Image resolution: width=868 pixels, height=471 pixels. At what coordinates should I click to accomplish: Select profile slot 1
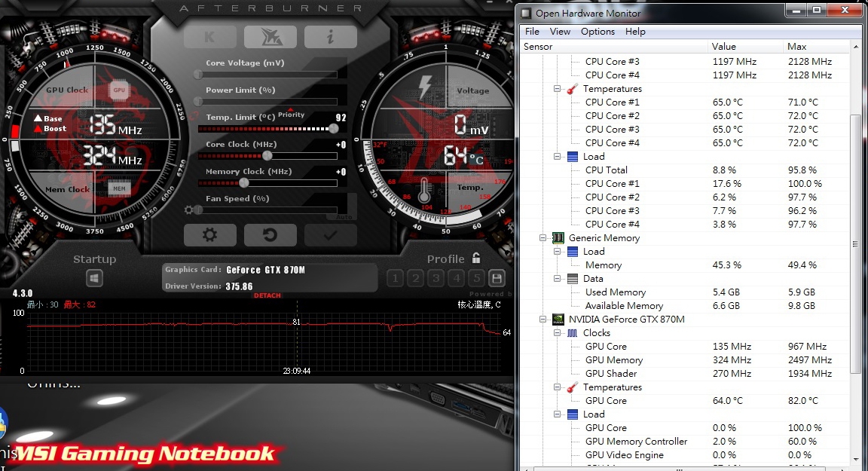(x=395, y=278)
